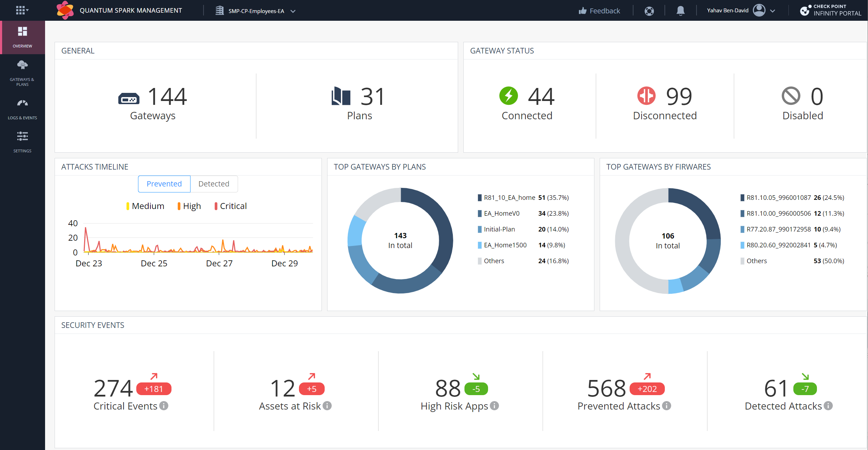Open Settings from the sidebar
Viewport: 868px width, 450px height.
click(22, 141)
